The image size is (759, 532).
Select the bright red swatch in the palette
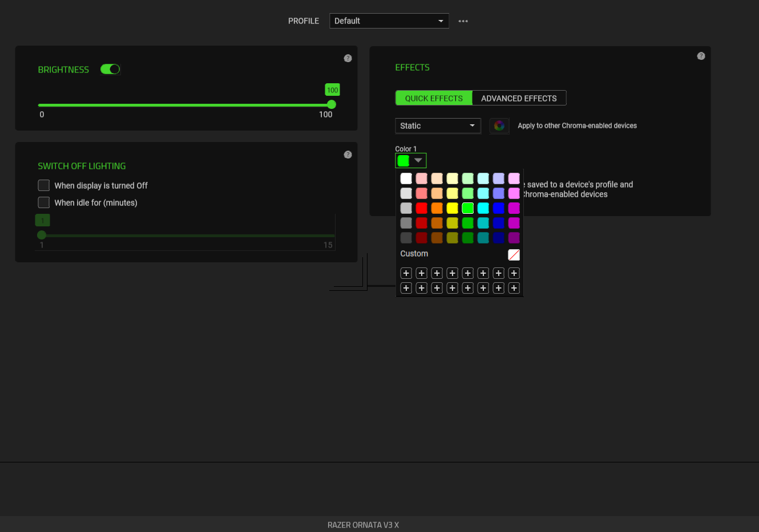coord(421,208)
